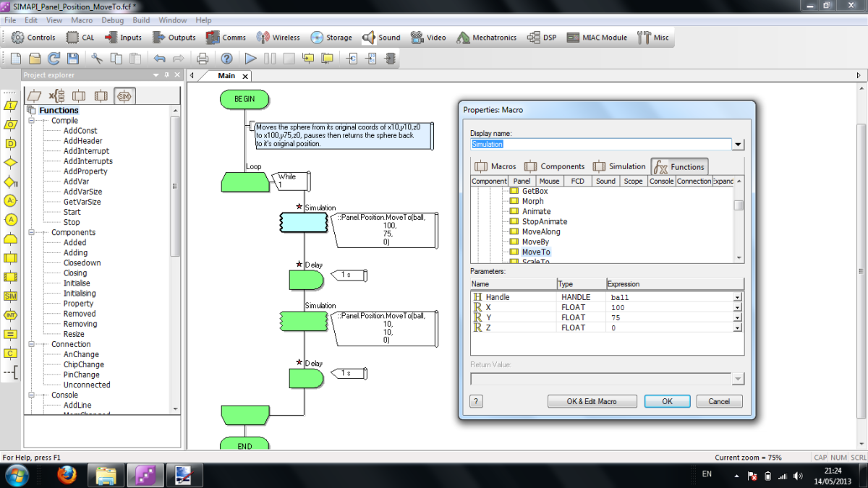
Task: Select MoveTo in the Panel function list
Action: [x=537, y=252]
